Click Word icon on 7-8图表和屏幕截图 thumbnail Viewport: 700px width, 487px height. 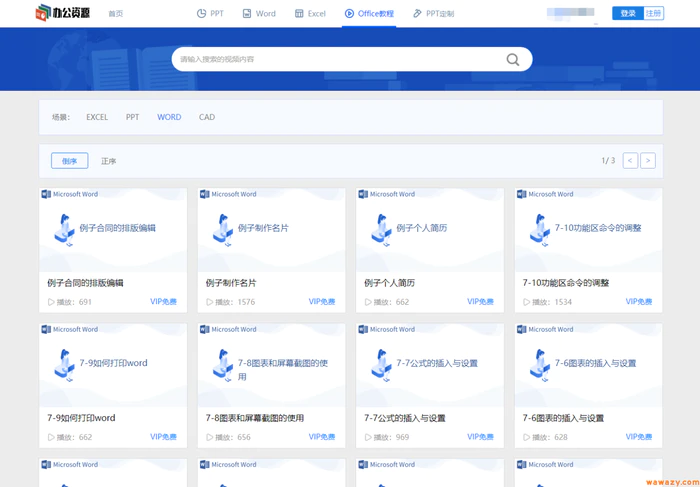tap(204, 329)
